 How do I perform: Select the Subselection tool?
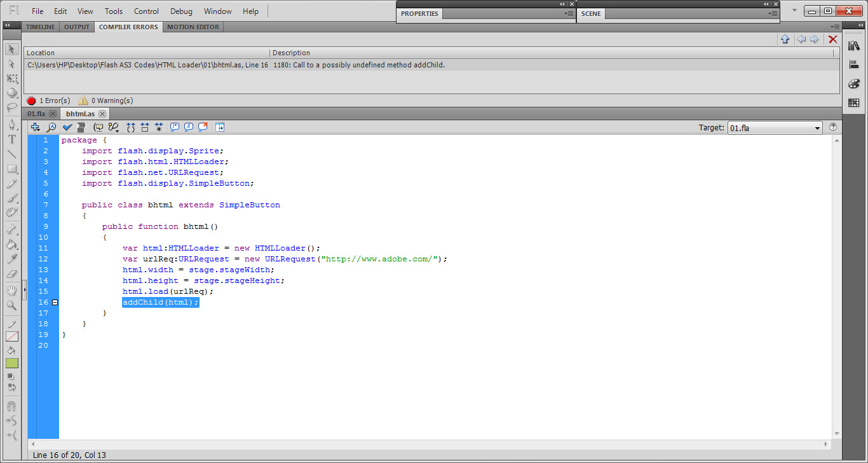point(11,64)
